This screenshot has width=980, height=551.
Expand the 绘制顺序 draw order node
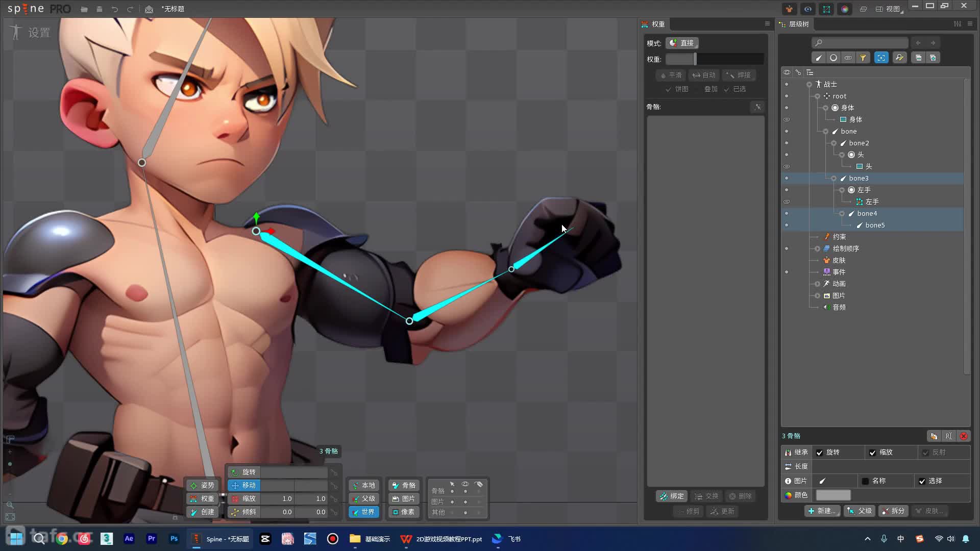point(818,249)
